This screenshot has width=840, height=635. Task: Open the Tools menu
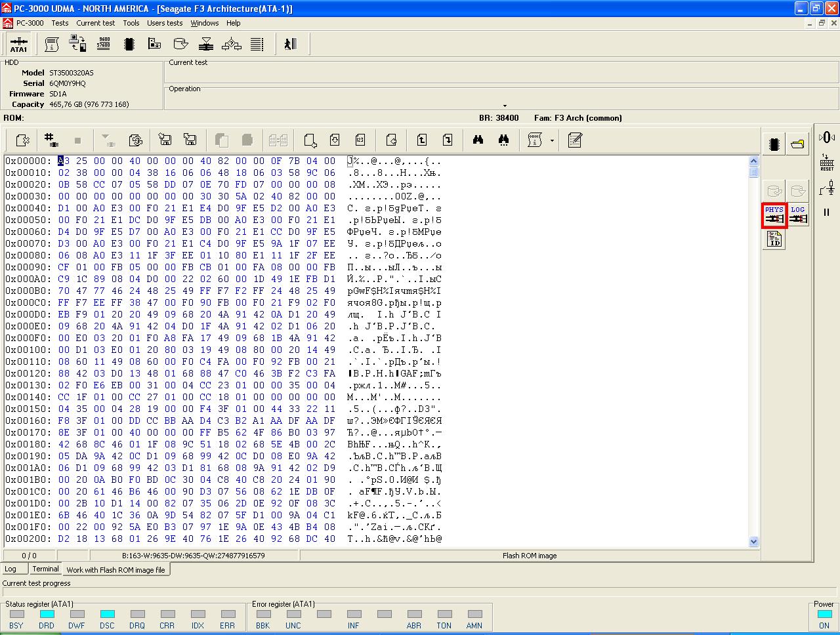pos(131,23)
